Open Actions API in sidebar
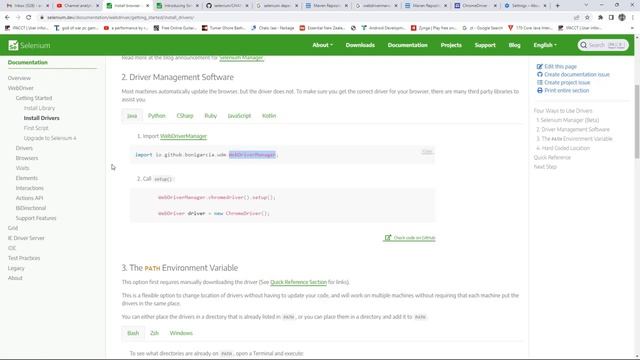Viewport: 640px width, 360px height. [x=29, y=198]
